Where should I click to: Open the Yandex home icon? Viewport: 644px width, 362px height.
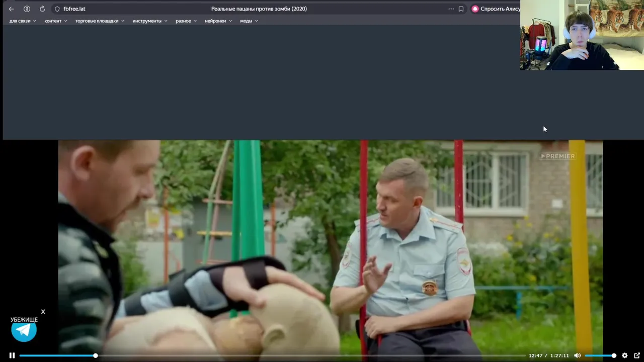(x=27, y=9)
